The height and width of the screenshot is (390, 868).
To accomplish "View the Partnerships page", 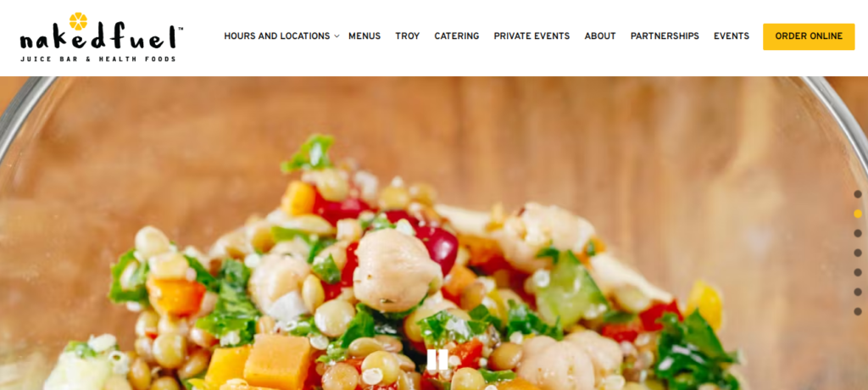I will click(665, 36).
